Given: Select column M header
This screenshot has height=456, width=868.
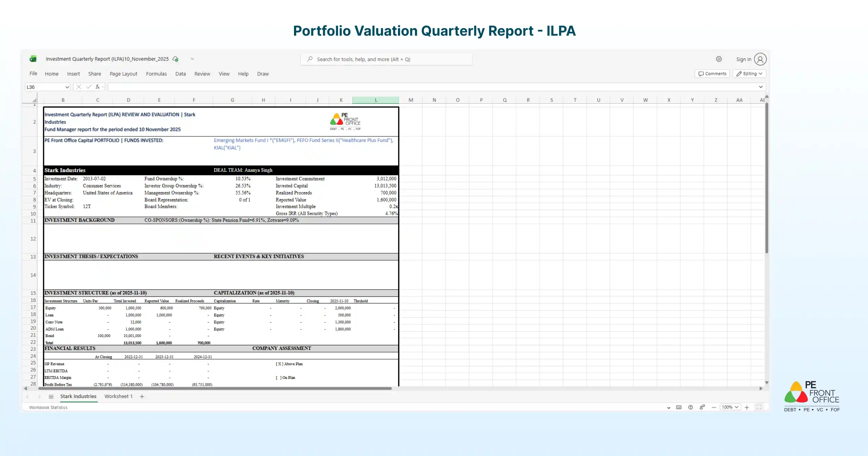Looking at the screenshot, I should point(411,100).
